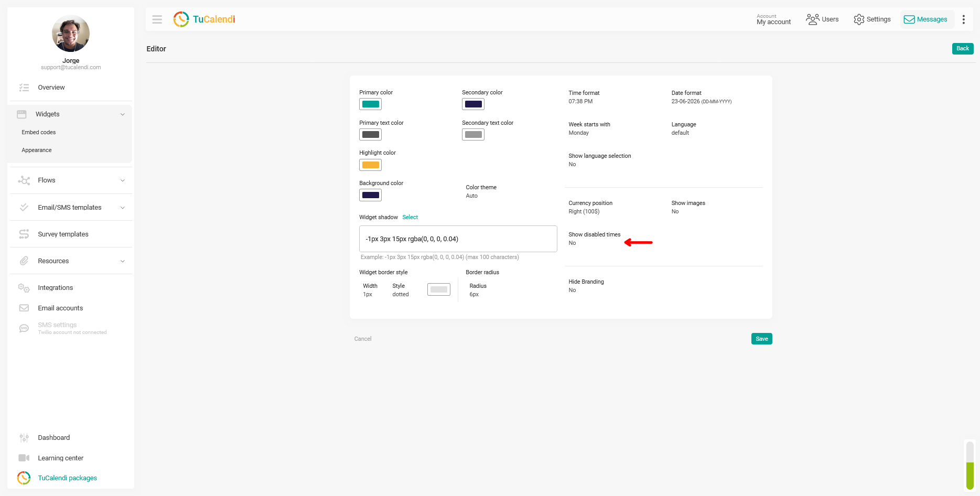Click the SMS settings bubble icon
The image size is (980, 496).
coord(24,328)
